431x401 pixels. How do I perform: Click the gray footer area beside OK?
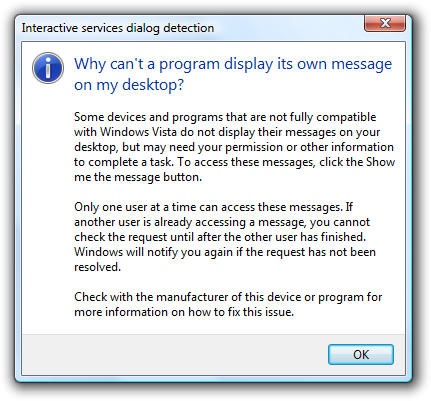click(x=173, y=355)
